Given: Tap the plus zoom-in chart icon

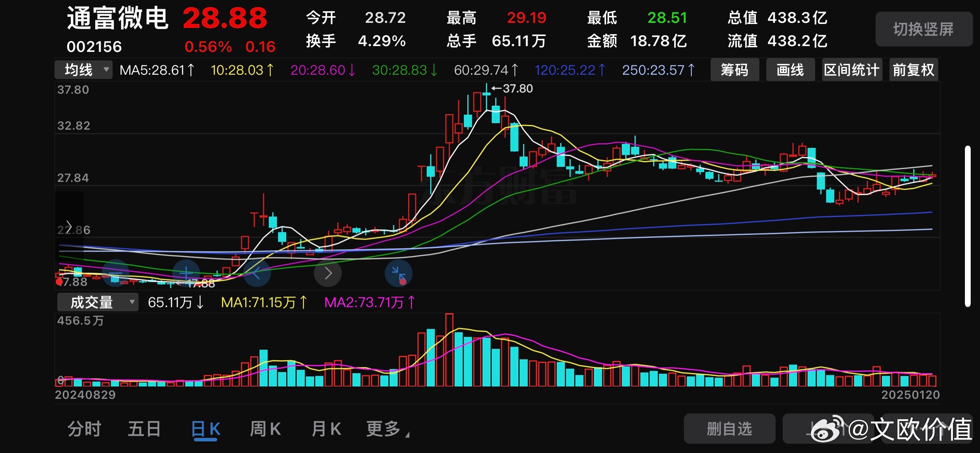Looking at the screenshot, I should pyautogui.click(x=186, y=273).
